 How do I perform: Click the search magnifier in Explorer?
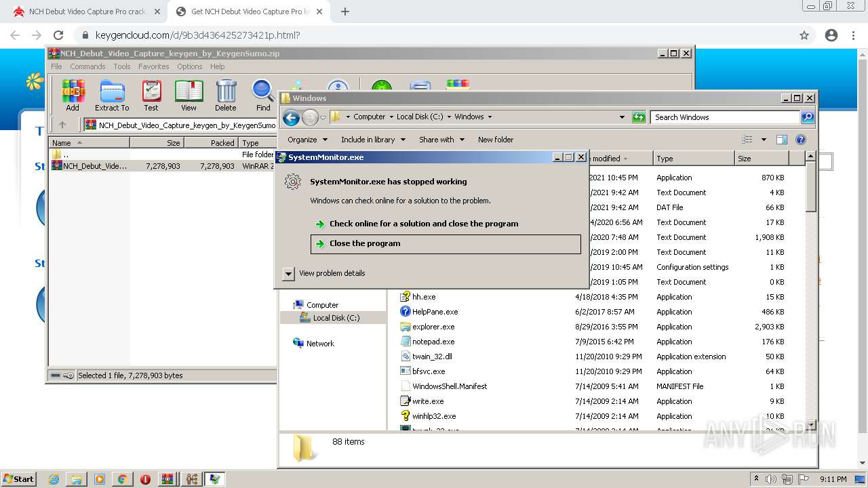(807, 117)
